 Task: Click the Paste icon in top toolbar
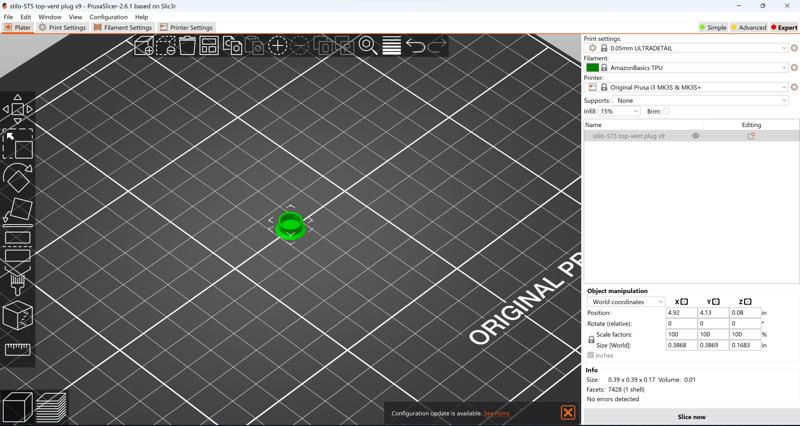point(254,45)
